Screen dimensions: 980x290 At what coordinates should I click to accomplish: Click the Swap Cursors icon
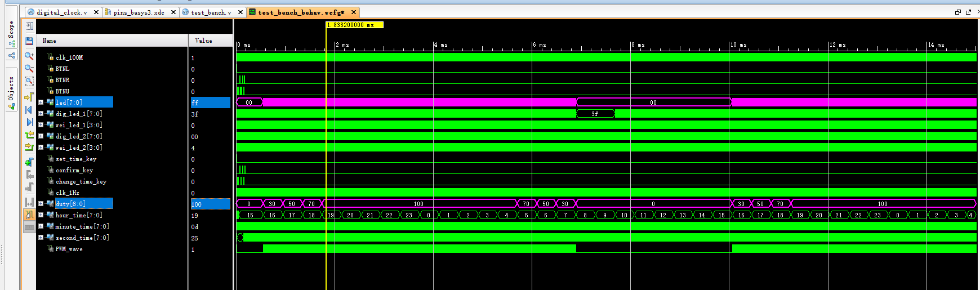pos(29,202)
